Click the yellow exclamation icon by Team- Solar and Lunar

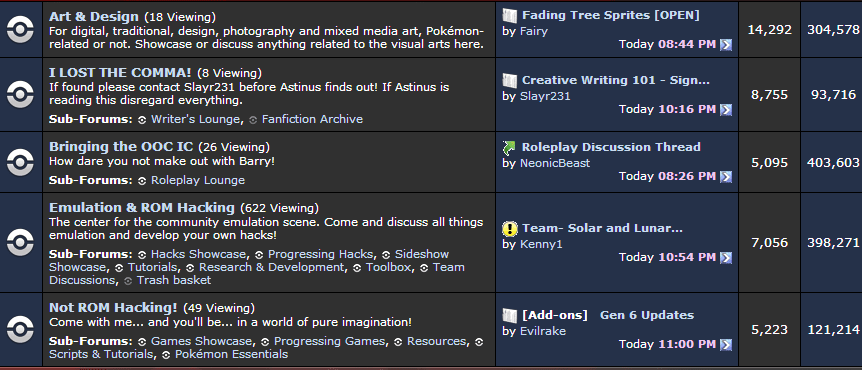[510, 228]
